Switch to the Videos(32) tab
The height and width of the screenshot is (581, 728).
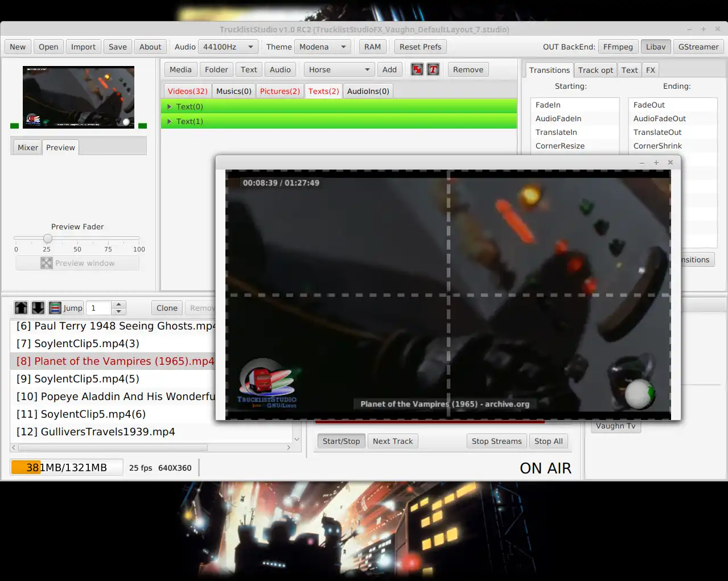click(x=188, y=91)
